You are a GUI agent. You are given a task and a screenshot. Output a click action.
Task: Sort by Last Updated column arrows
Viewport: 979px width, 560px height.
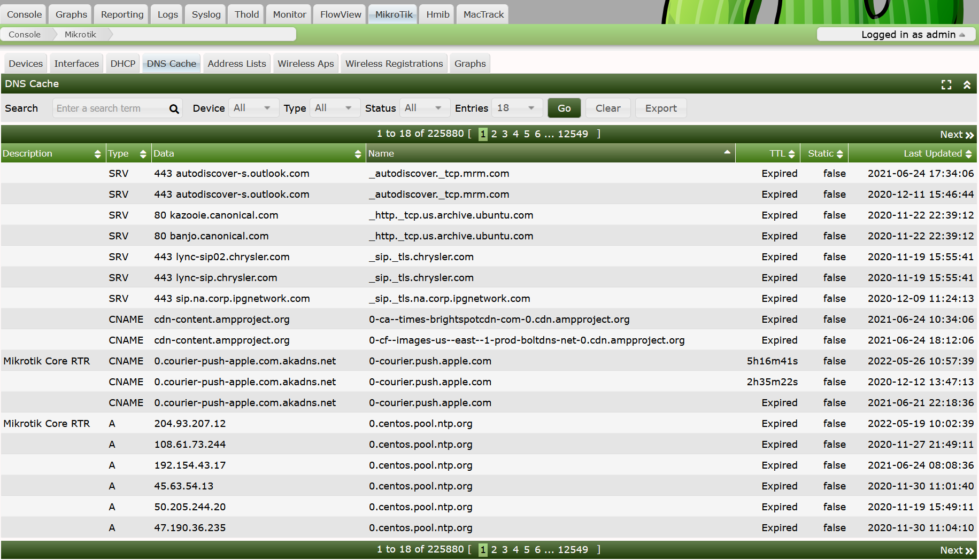coord(968,154)
